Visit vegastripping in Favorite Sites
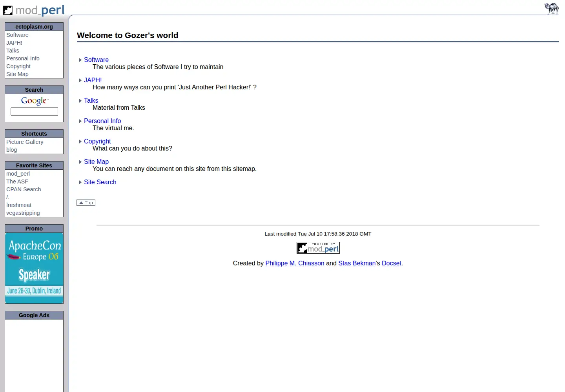Viewport: 565px width, 392px height. (x=23, y=213)
